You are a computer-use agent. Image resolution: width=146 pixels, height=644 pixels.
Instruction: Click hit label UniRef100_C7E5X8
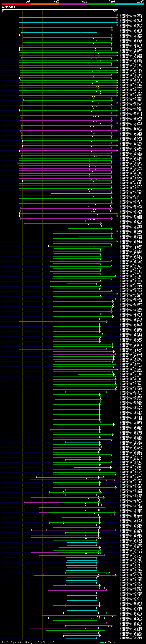[131, 294]
